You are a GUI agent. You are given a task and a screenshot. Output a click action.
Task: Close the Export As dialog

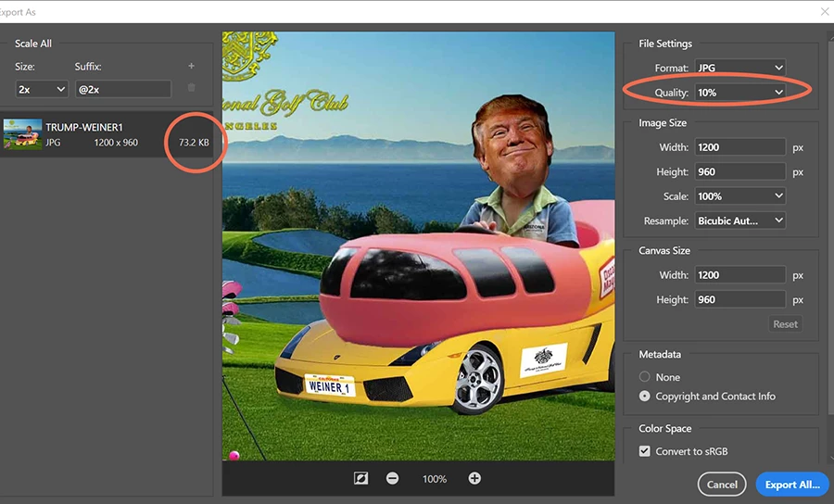[x=825, y=12]
